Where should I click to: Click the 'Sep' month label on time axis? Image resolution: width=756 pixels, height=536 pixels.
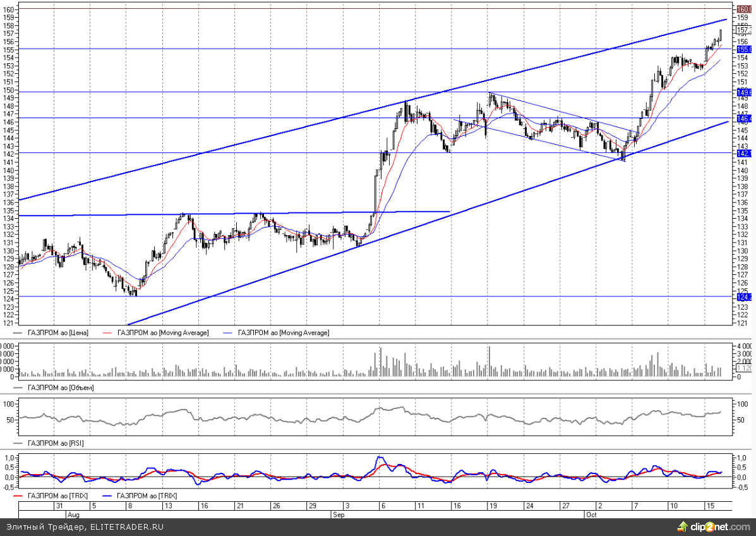(x=339, y=515)
